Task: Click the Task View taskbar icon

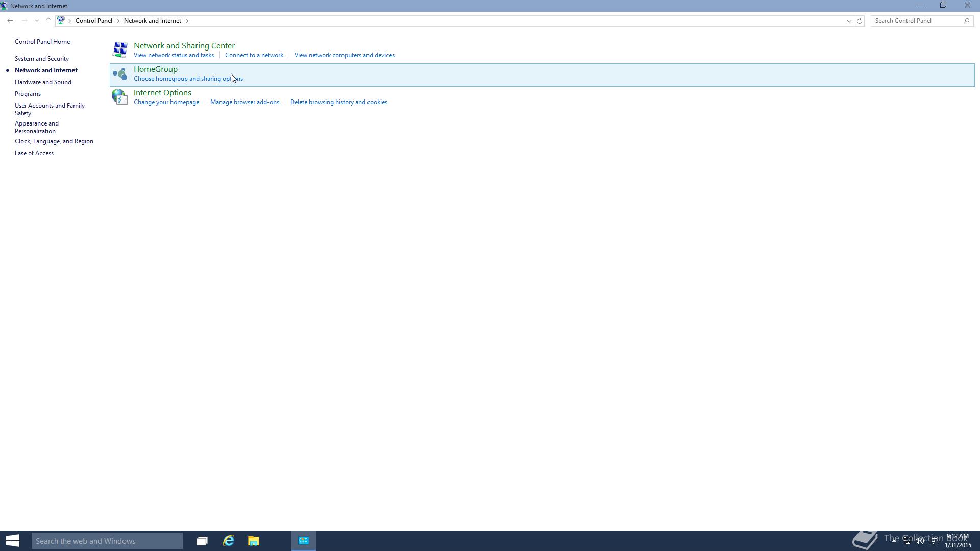Action: (202, 541)
